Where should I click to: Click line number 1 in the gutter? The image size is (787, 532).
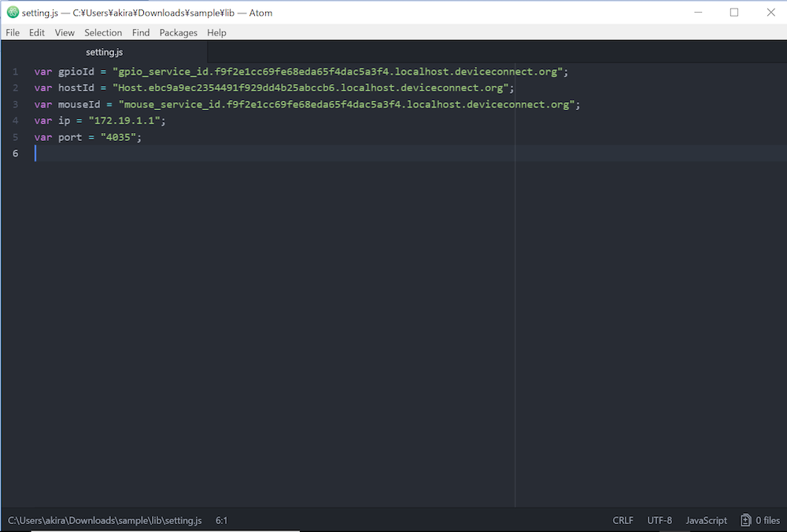[x=15, y=72]
